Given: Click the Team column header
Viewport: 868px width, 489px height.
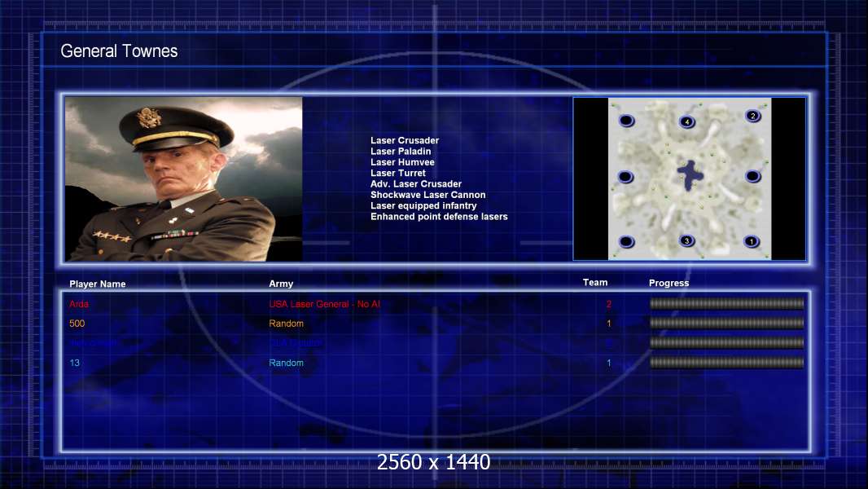Looking at the screenshot, I should click(595, 283).
